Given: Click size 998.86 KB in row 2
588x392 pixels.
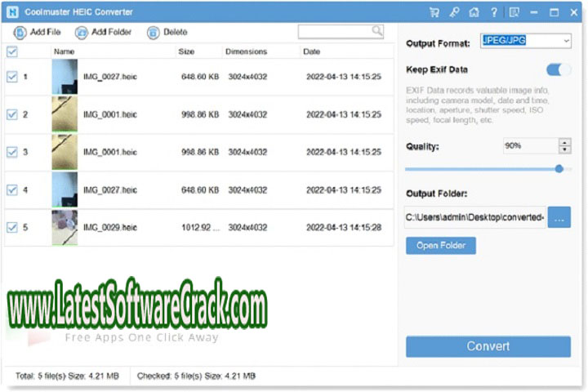Looking at the screenshot, I should (200, 114).
